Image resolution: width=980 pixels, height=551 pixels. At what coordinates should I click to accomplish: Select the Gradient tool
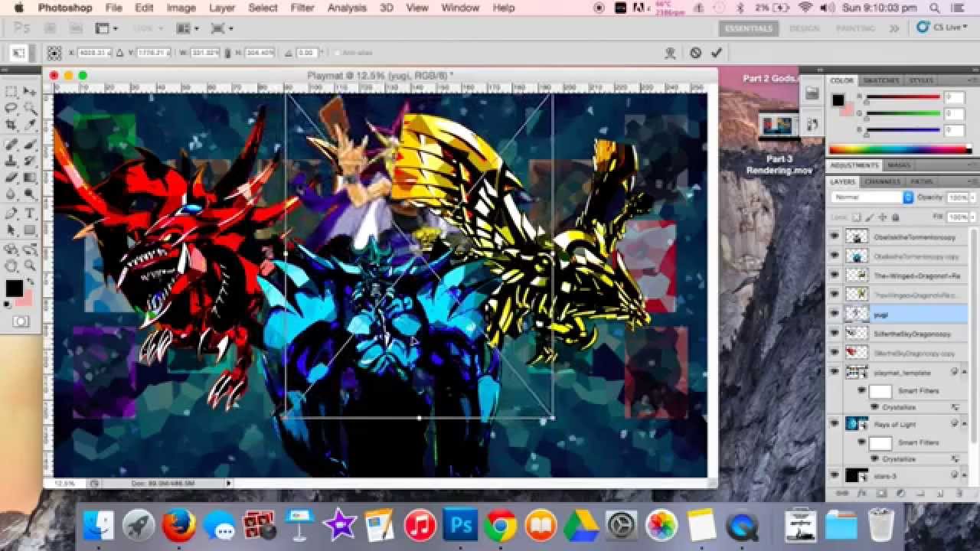pos(30,178)
